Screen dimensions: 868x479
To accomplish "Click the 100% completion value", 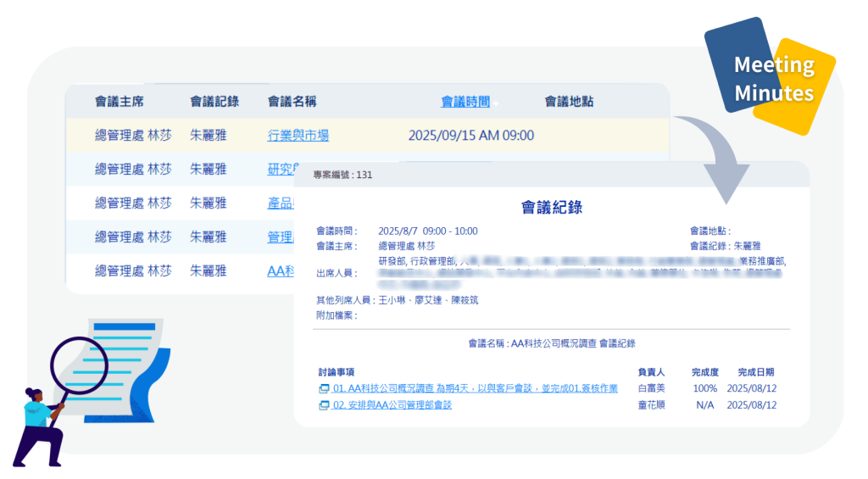I will pos(704,388).
